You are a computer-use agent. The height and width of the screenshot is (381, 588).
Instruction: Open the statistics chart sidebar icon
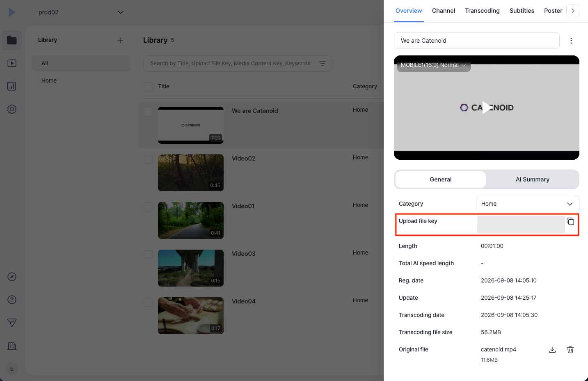[x=12, y=86]
